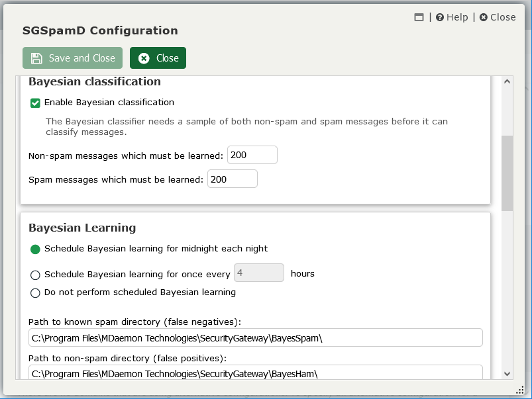This screenshot has height=399, width=532.
Task: Select schedule Bayesian learning once every hours
Action: coord(35,275)
